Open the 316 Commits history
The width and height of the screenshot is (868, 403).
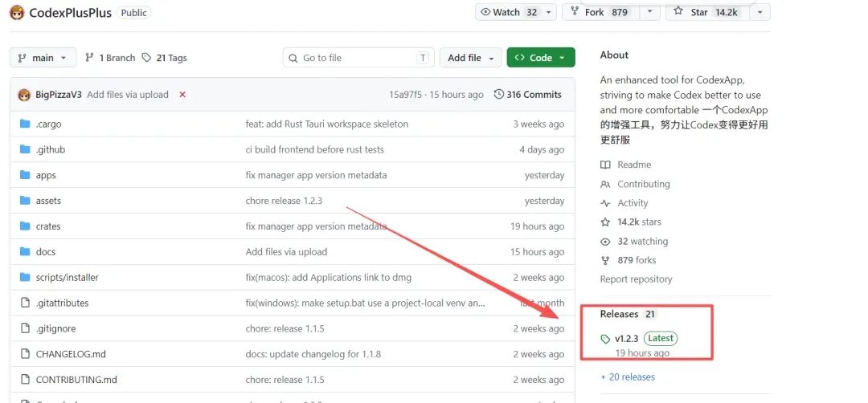pos(527,95)
